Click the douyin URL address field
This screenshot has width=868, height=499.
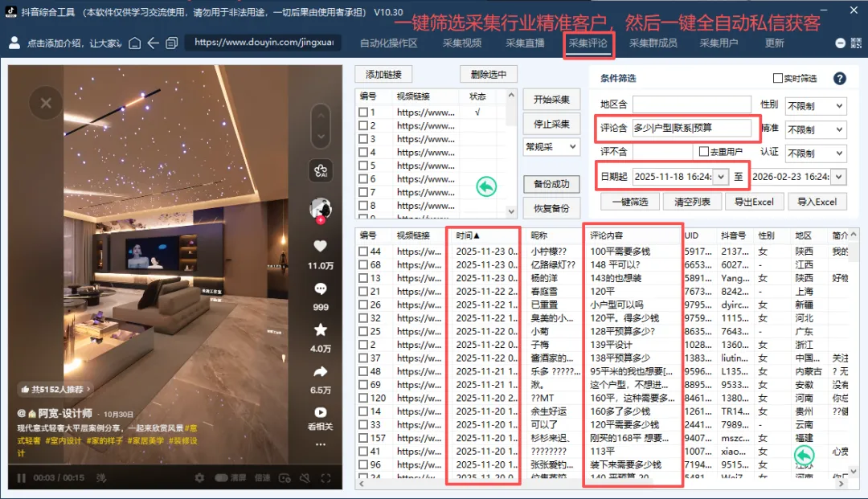point(261,43)
